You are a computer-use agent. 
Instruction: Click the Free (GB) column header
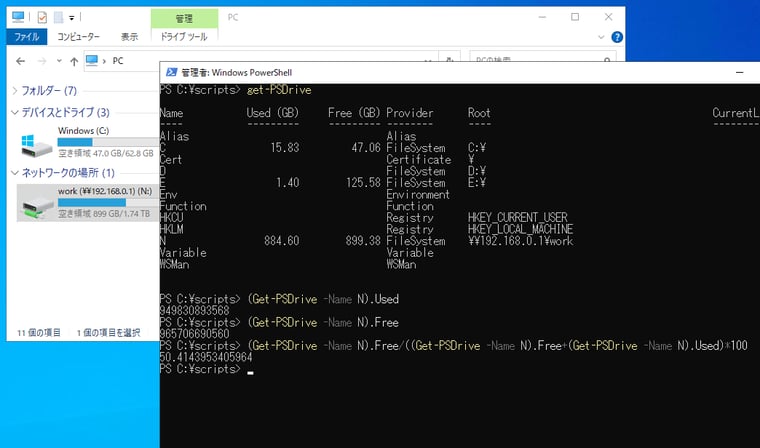point(354,113)
